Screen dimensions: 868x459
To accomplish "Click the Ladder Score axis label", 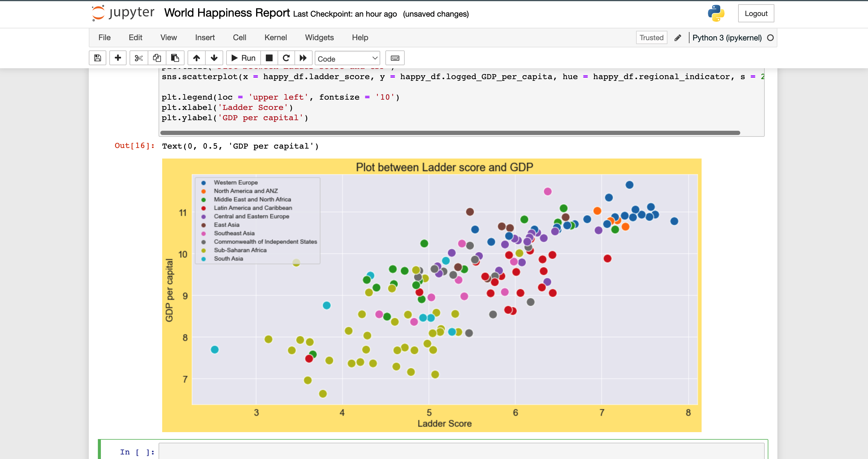I will [445, 424].
